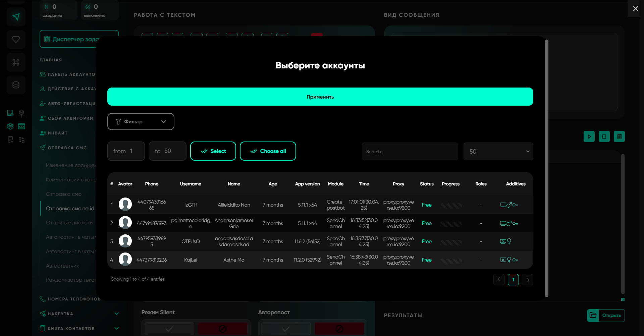Click the command key icon in sidebar

[x=16, y=62]
